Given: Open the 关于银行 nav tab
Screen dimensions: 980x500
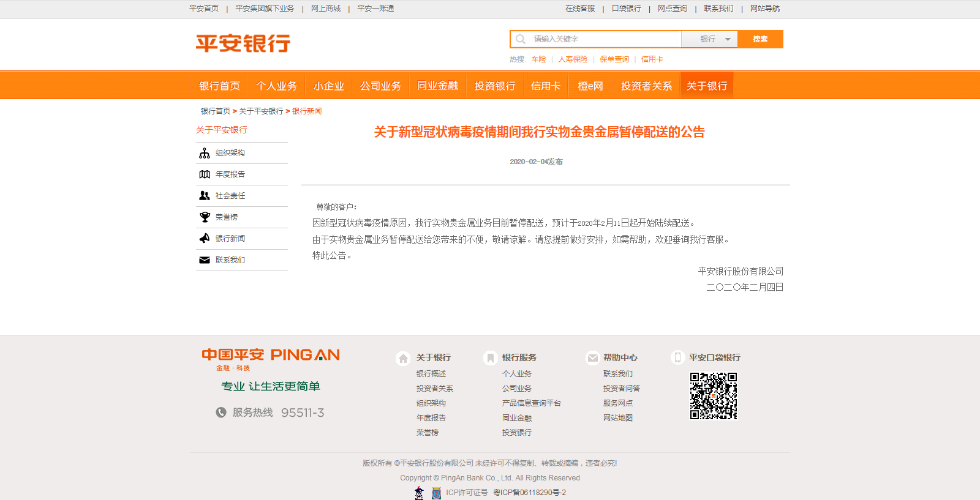Looking at the screenshot, I should pos(707,86).
